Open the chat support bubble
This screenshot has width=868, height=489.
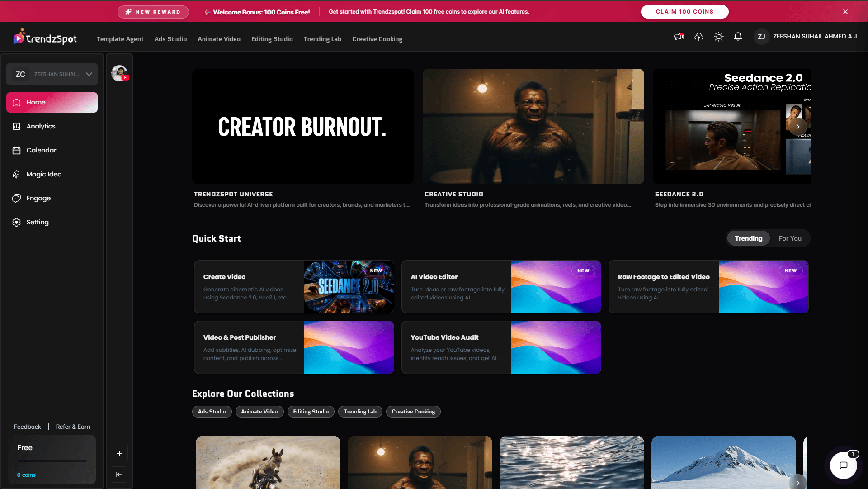[x=844, y=465]
